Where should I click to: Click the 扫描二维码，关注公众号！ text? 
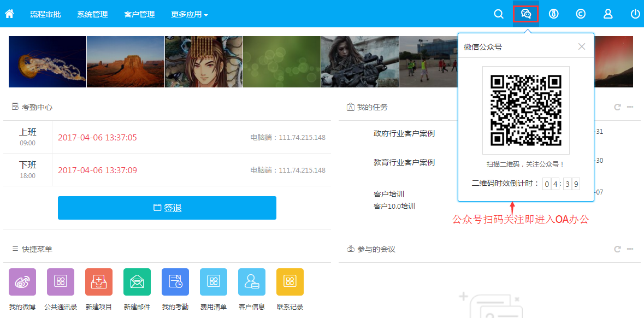click(525, 164)
